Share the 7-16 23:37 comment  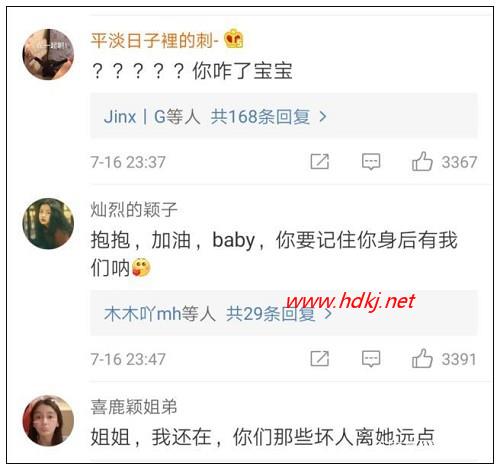tap(320, 162)
